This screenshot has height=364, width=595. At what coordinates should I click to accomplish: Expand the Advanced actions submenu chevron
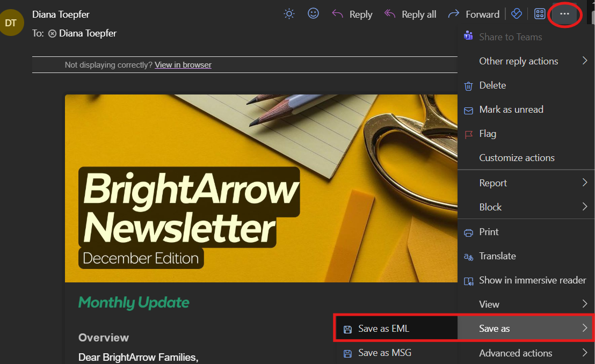pyautogui.click(x=585, y=353)
